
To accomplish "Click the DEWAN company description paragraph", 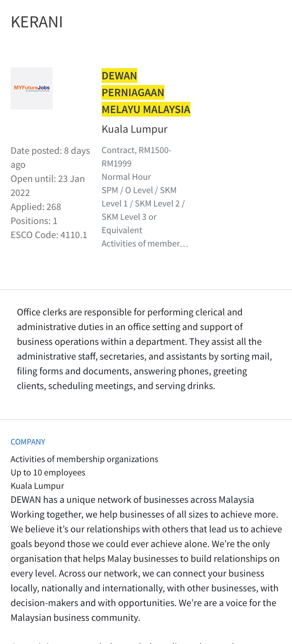I will (146, 558).
